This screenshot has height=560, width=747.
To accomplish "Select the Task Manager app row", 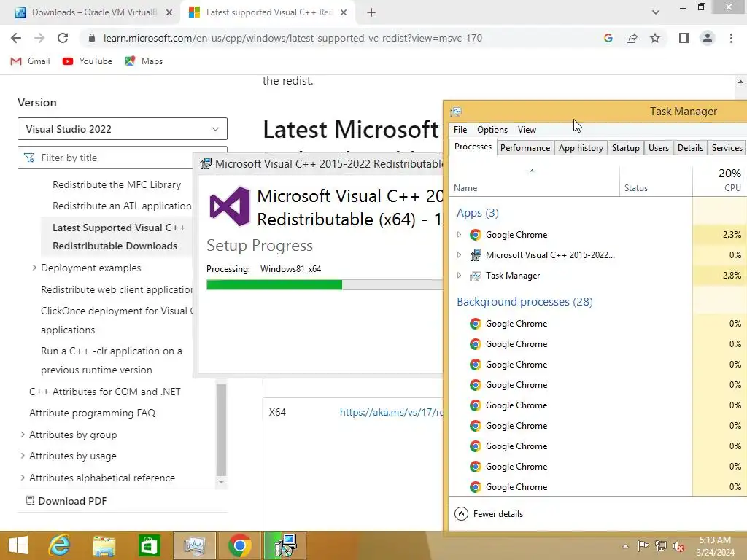I will [x=598, y=275].
